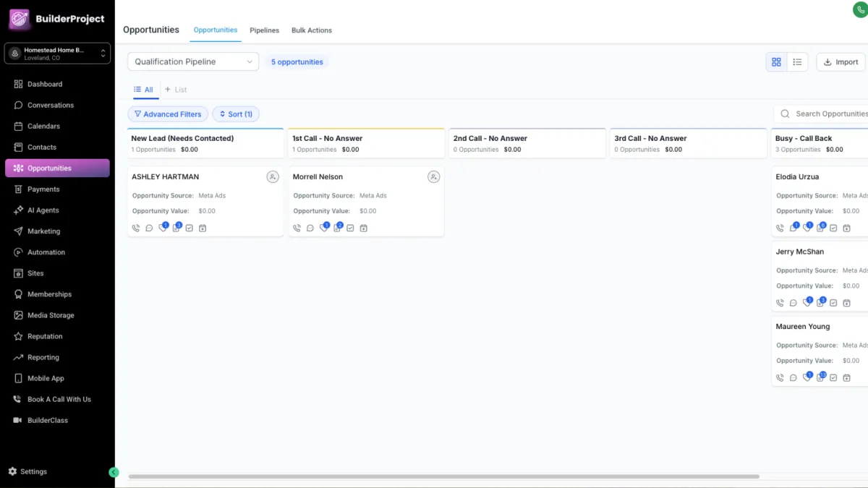
Task: Open the Bulk Actions tab
Action: (312, 30)
